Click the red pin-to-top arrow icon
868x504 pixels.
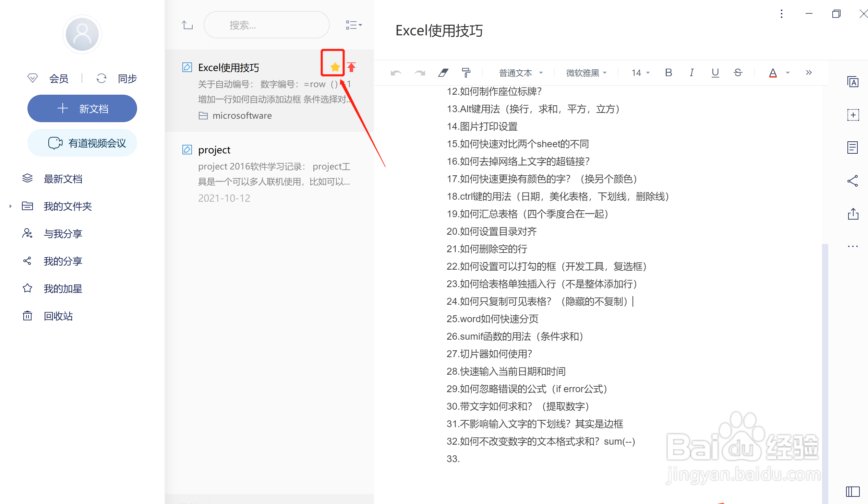point(351,67)
